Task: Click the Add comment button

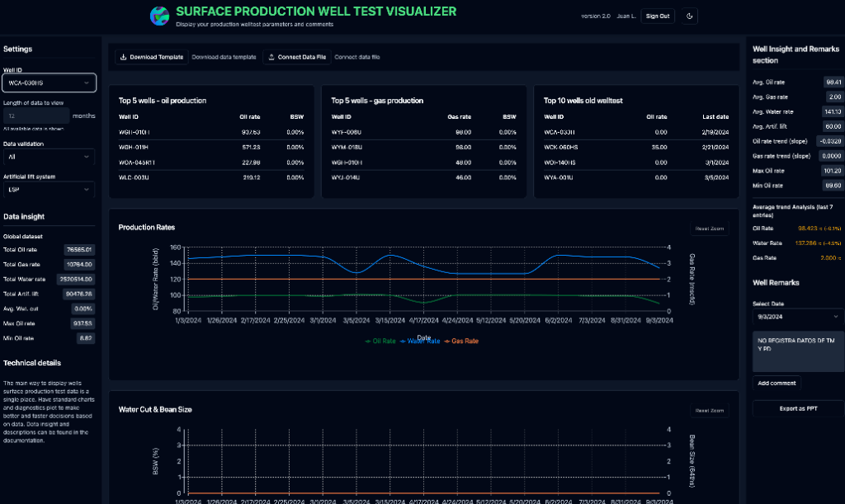Action: [x=777, y=384]
